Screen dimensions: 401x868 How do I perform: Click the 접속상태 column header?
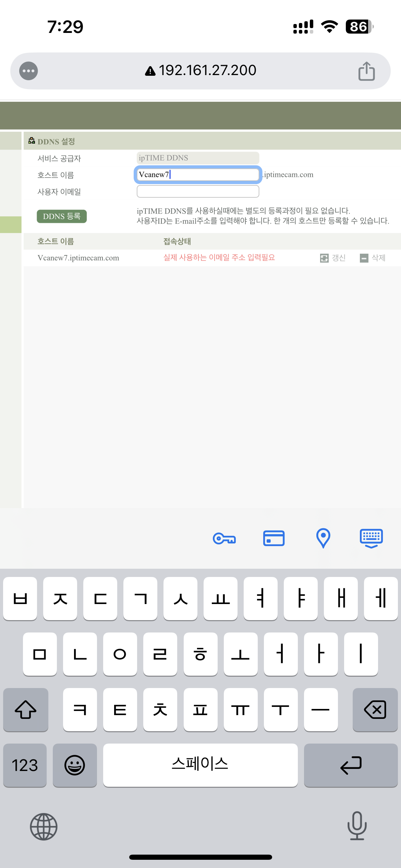[x=177, y=241]
